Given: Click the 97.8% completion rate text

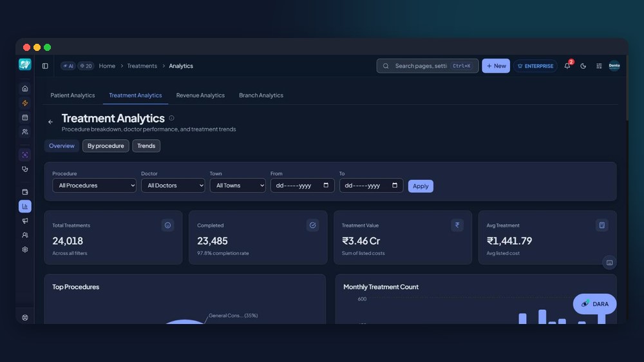Looking at the screenshot, I should point(223,253).
